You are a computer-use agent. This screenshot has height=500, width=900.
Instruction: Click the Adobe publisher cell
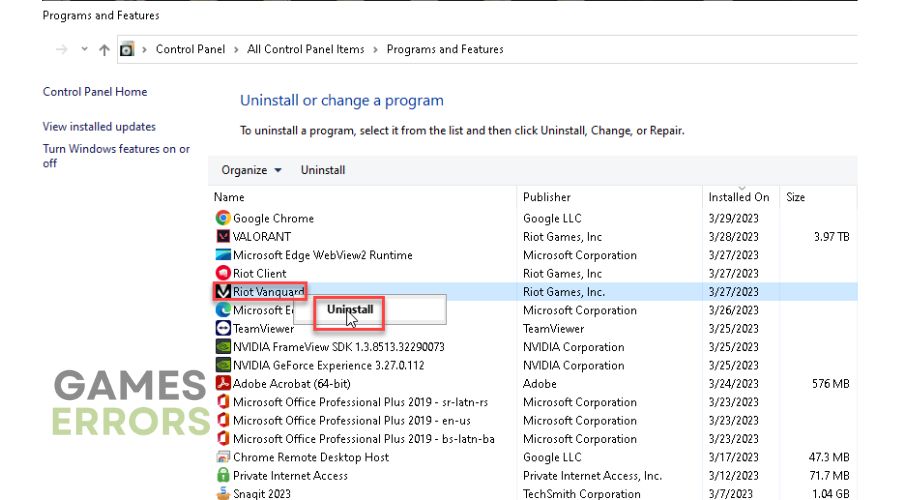(540, 383)
